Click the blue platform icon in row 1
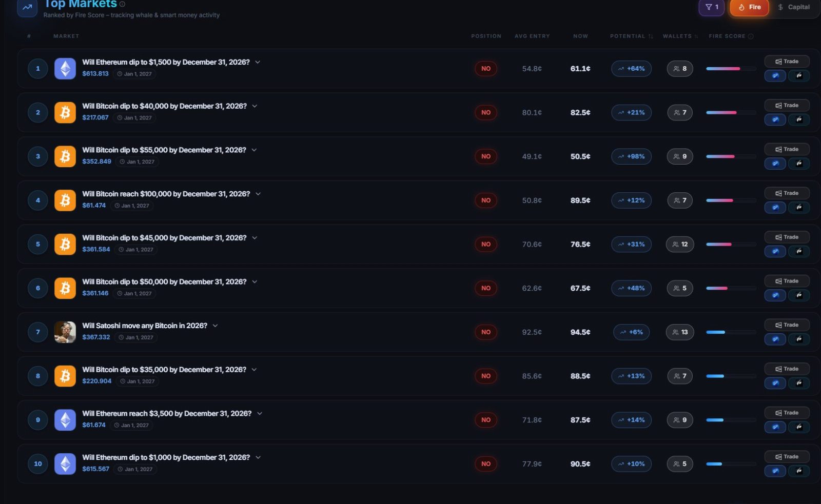The image size is (821, 504). (x=775, y=75)
